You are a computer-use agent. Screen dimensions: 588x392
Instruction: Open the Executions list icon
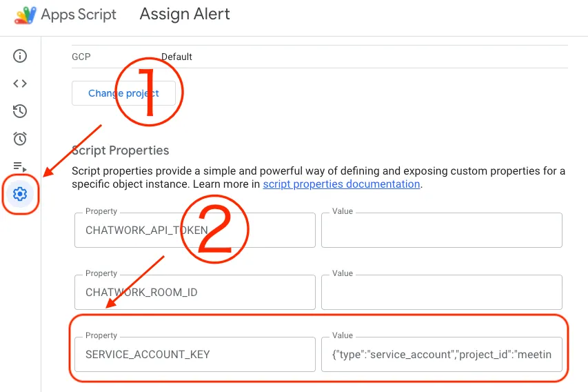pyautogui.click(x=20, y=166)
